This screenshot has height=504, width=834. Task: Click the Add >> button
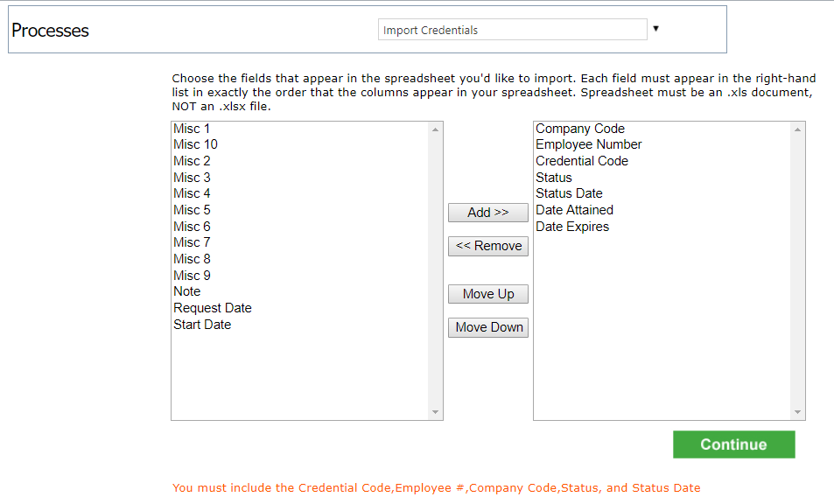[x=488, y=213]
